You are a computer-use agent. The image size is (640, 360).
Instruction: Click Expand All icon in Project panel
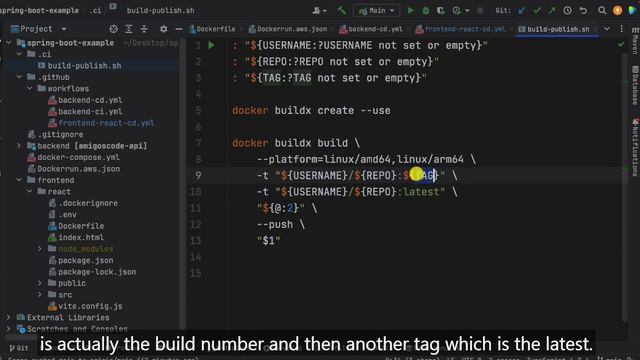129,29
